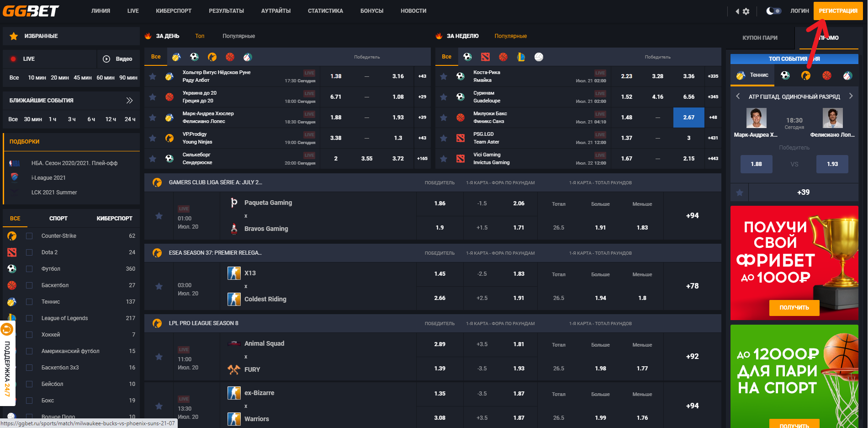The image size is (868, 428).
Task: Click the Логин link
Action: coord(799,11)
